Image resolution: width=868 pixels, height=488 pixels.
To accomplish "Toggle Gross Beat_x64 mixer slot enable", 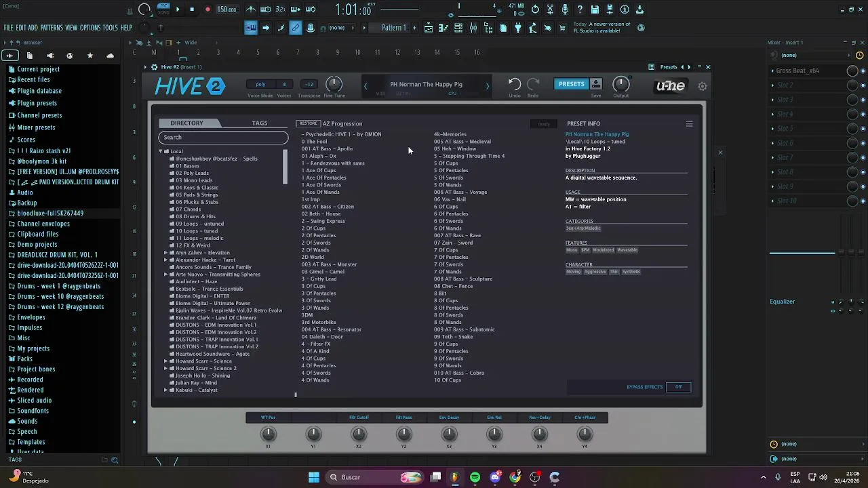I will click(863, 70).
